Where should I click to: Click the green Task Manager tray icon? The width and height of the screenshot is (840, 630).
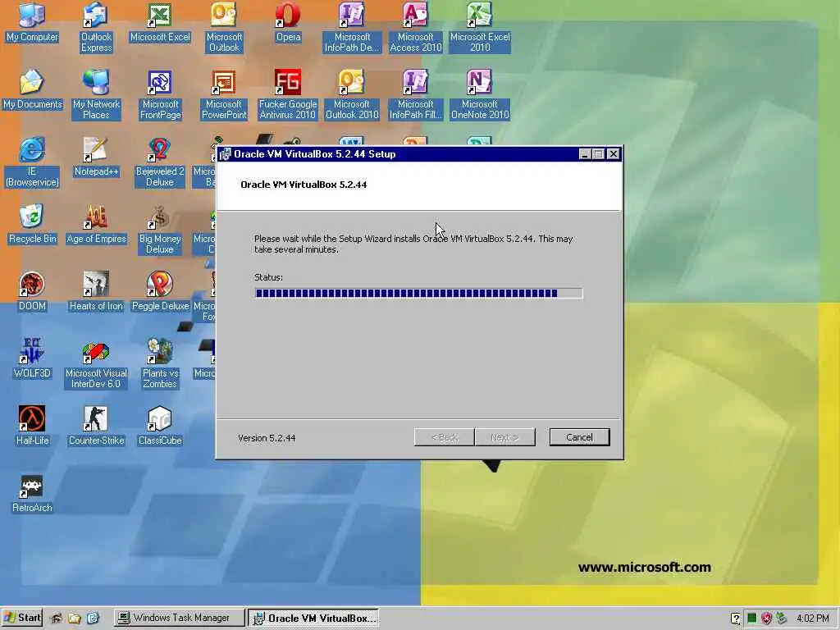pos(751,619)
